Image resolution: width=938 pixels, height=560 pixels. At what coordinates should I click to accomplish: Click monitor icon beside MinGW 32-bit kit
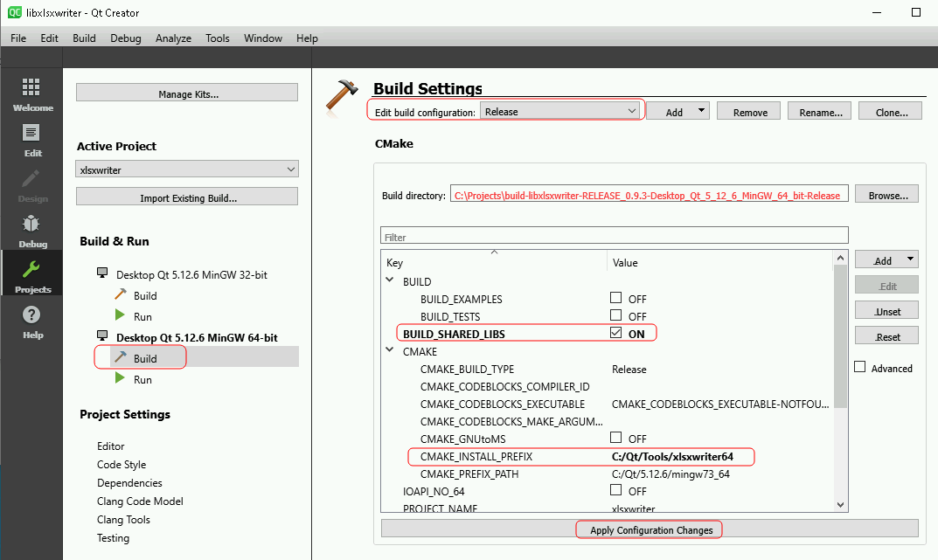[102, 273]
